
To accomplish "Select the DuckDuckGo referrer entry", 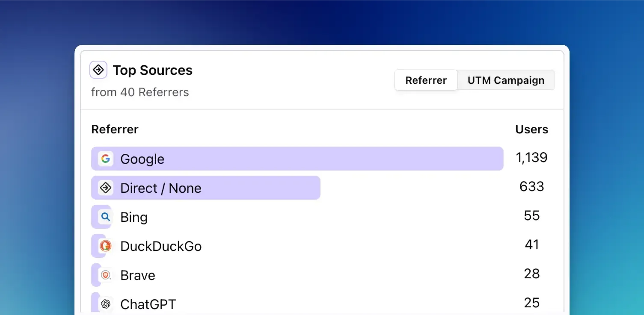I will click(161, 246).
